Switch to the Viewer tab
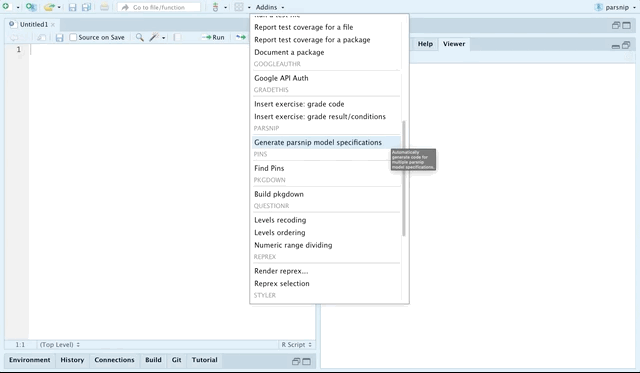The width and height of the screenshot is (640, 373). pyautogui.click(x=454, y=44)
